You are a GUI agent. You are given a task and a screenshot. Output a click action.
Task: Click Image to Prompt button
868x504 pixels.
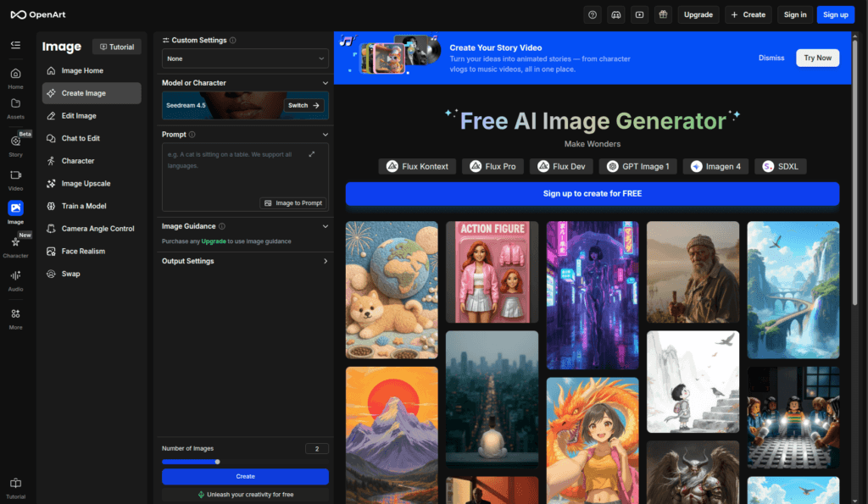pyautogui.click(x=293, y=203)
